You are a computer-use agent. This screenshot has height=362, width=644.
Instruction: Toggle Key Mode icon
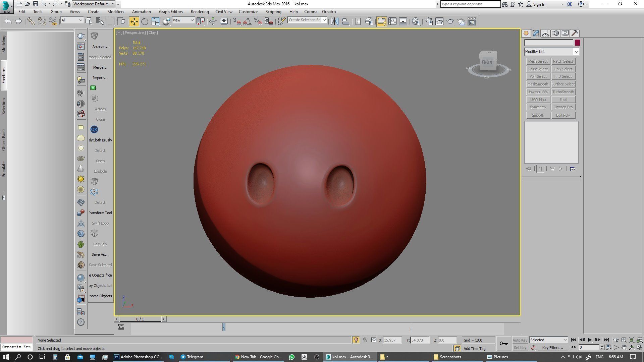[574, 347]
